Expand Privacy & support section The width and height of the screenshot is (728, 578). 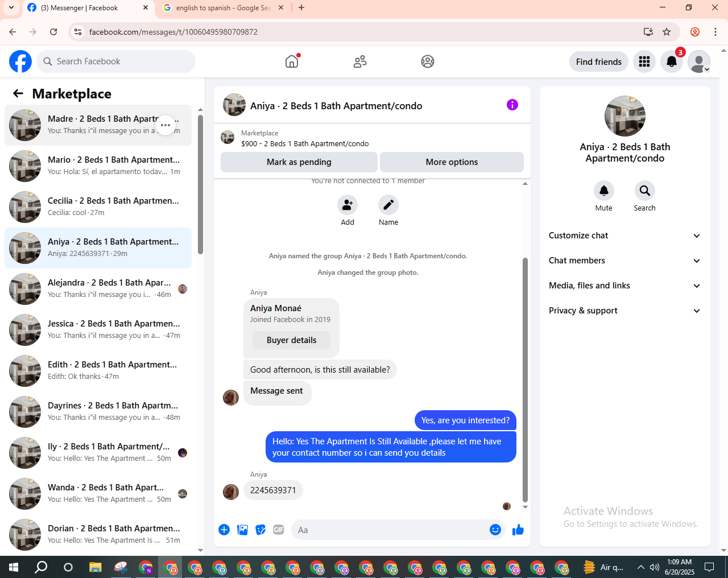624,311
